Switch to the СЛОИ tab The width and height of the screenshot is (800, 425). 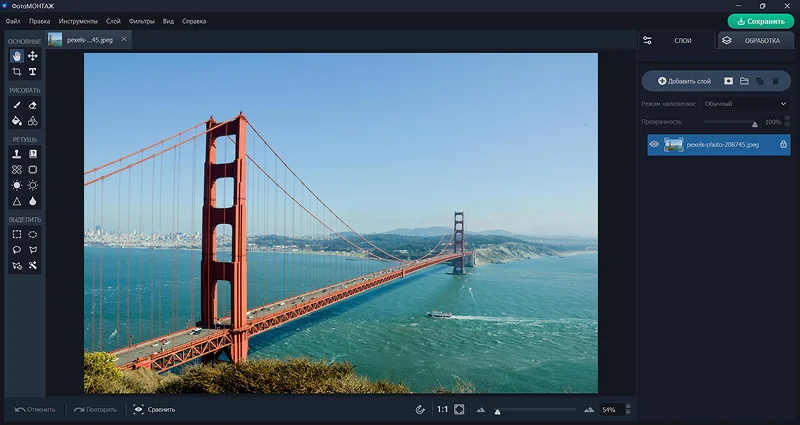[677, 40]
